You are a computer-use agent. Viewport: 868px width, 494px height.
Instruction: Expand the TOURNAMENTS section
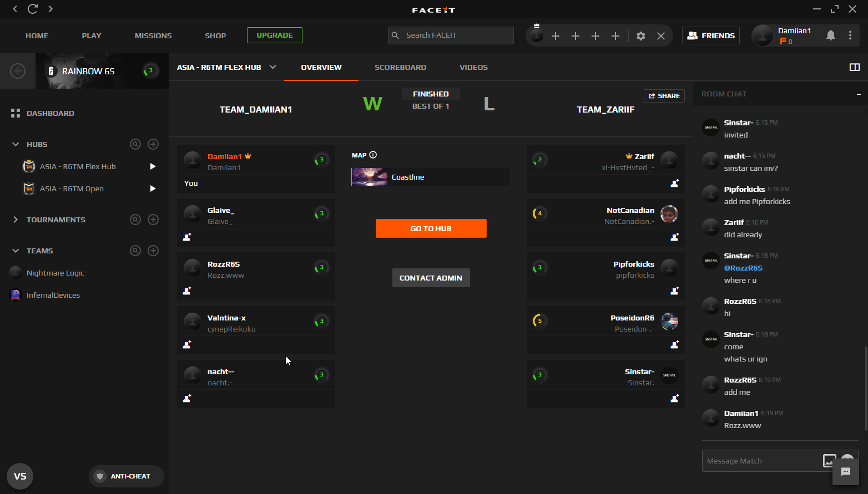(16, 220)
